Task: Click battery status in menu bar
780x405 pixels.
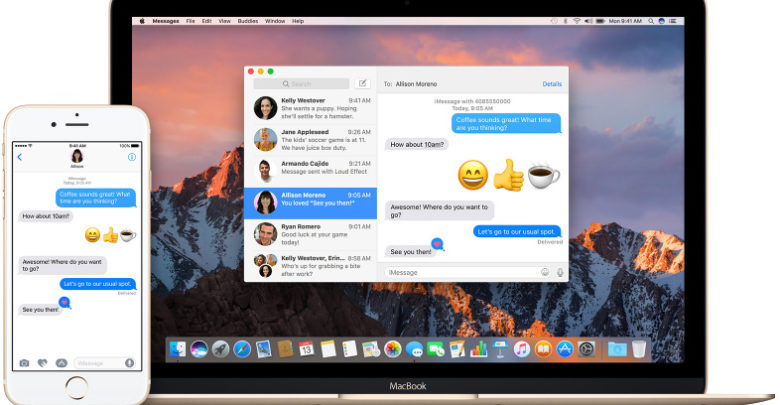Action: pos(600,21)
